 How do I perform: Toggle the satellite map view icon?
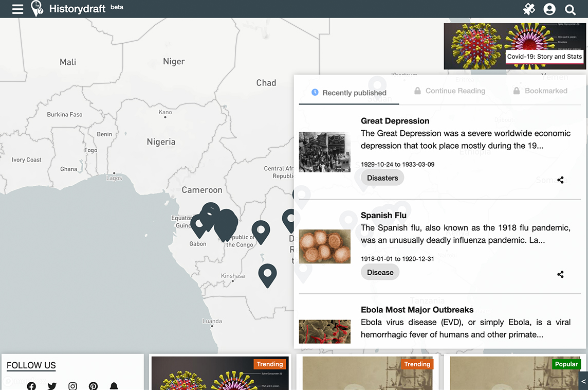coord(529,9)
